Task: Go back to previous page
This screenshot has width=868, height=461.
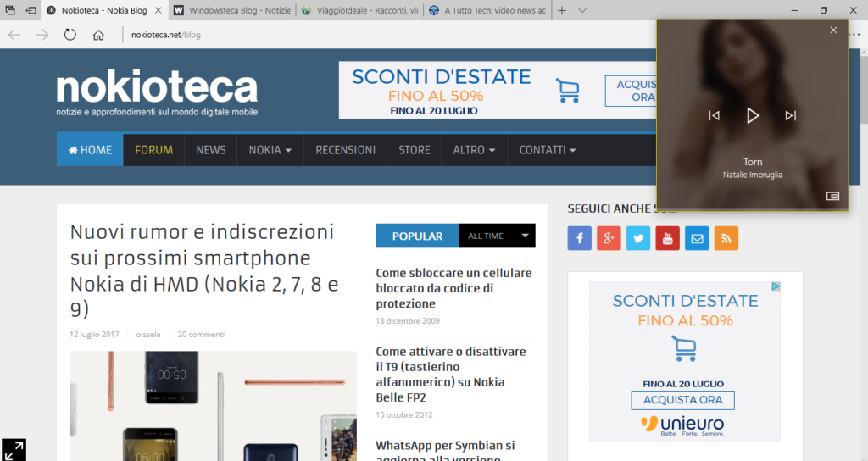Action: 14,35
